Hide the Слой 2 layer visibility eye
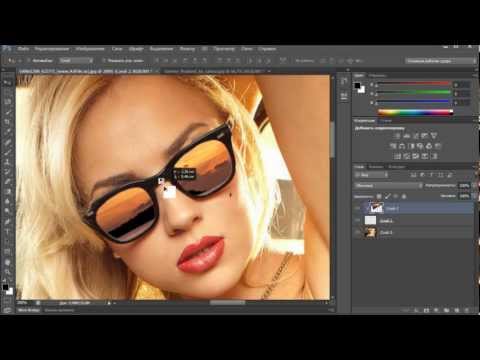This screenshot has height=360, width=480. [358, 209]
